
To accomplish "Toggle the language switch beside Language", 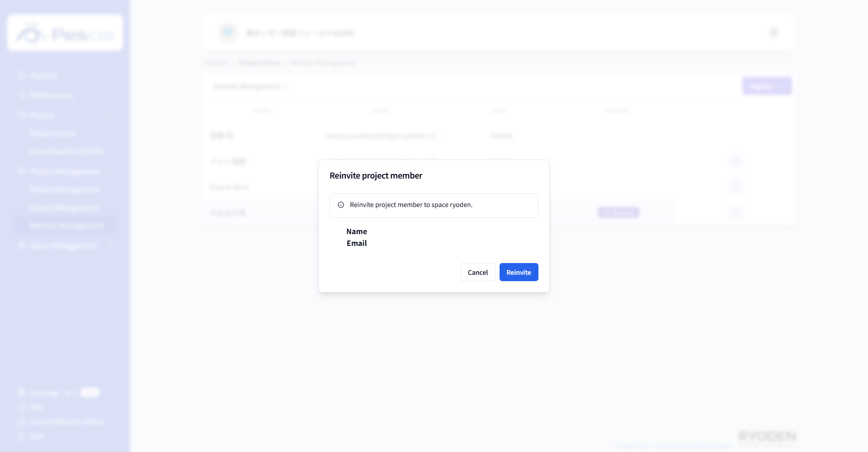I will [x=90, y=392].
